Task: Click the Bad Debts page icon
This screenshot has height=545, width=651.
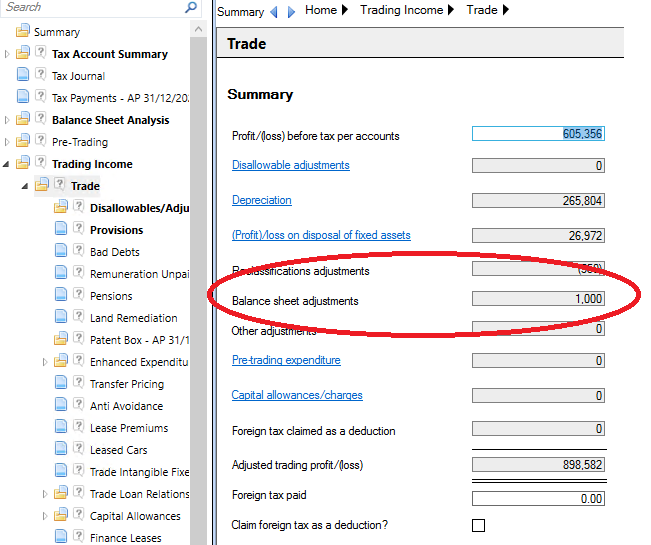Action: tap(61, 250)
